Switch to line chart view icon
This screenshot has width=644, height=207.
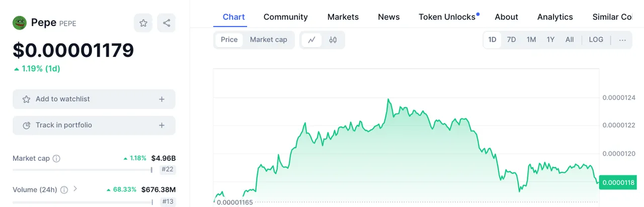[x=311, y=40]
